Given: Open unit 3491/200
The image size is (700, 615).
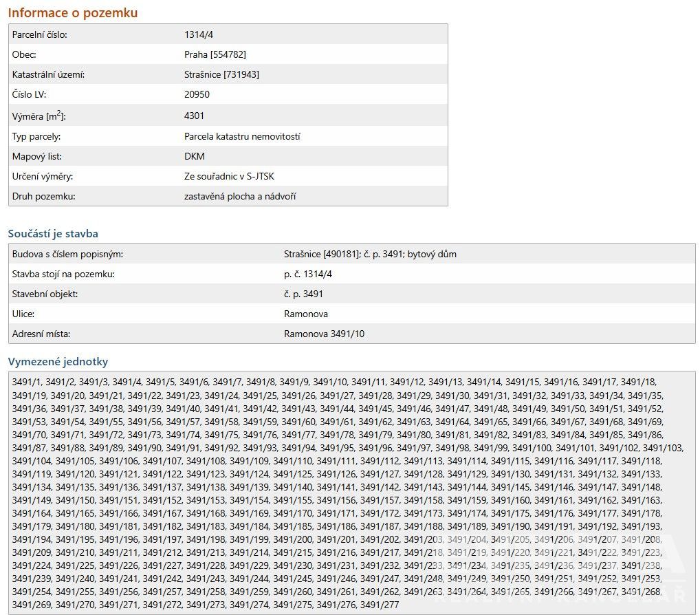Looking at the screenshot, I should [292, 539].
